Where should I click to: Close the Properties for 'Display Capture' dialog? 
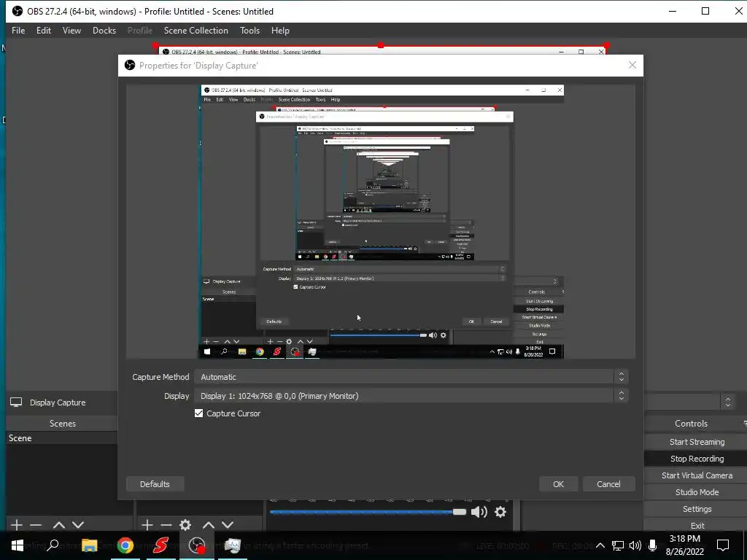[632, 65]
